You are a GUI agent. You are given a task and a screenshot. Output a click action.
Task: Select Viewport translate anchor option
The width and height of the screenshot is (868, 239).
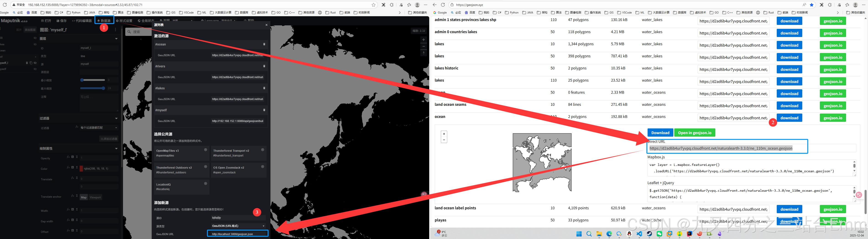click(x=95, y=197)
